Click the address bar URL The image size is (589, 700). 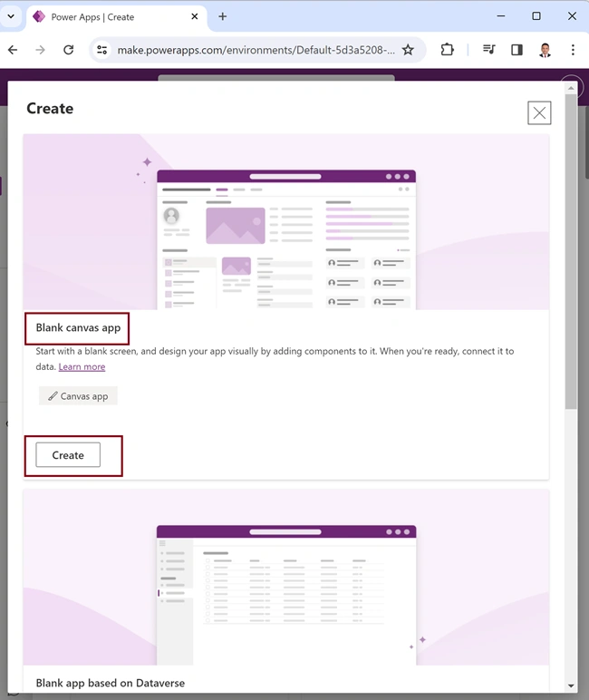click(x=256, y=50)
